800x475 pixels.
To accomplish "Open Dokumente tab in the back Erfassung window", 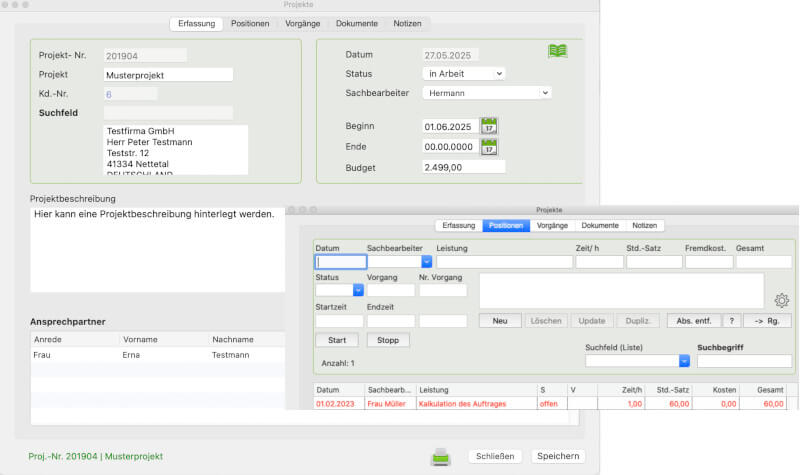I will [x=357, y=23].
